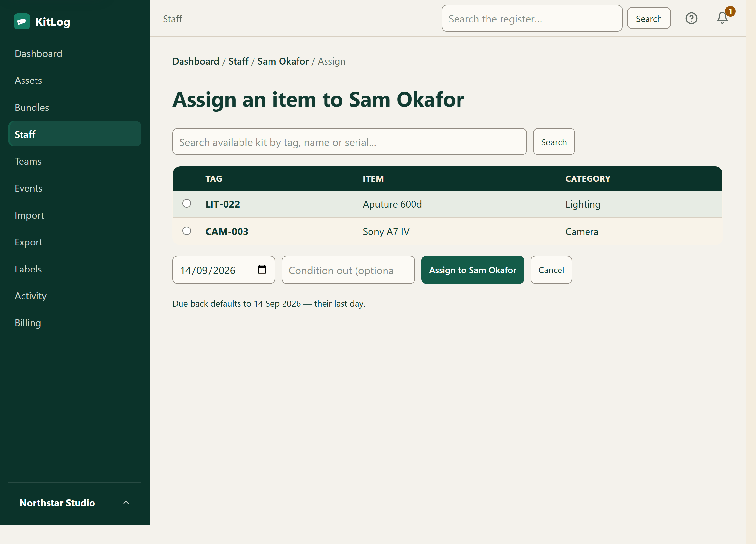The width and height of the screenshot is (756, 544).
Task: Open Teams in the sidebar
Action: pyautogui.click(x=75, y=161)
